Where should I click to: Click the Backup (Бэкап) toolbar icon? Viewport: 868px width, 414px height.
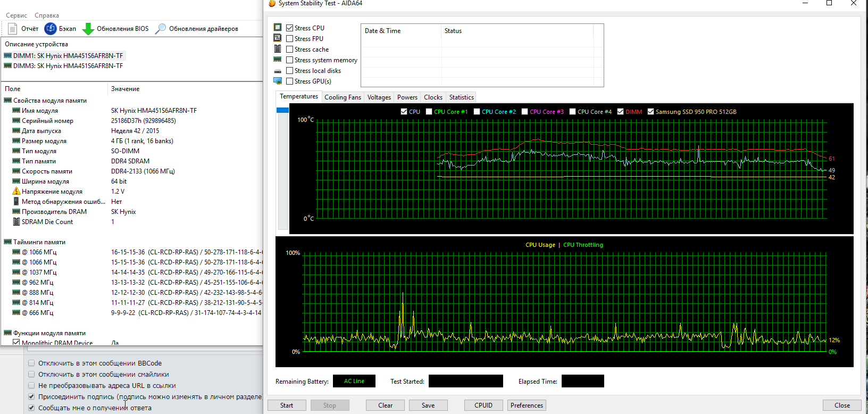(51, 29)
